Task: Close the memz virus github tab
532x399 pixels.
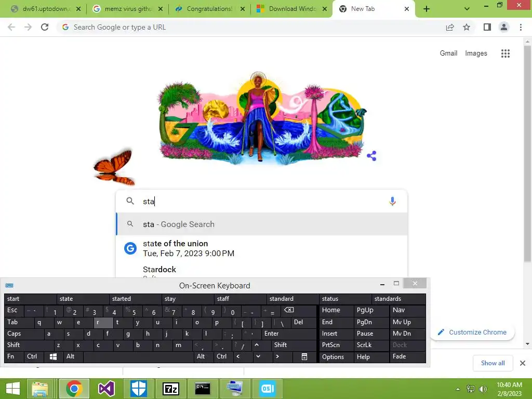Action: click(x=161, y=9)
